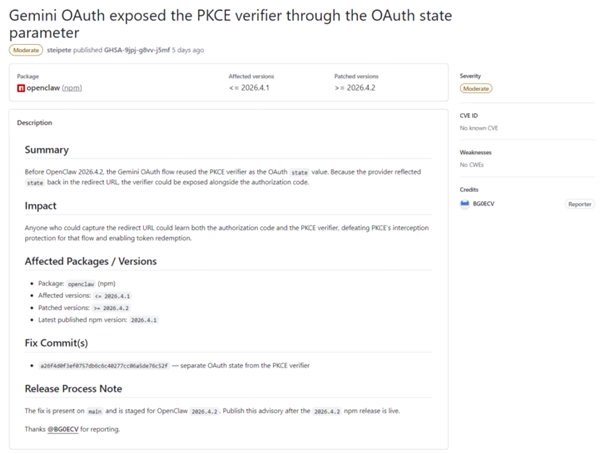Open the openclaw package link

(41, 88)
